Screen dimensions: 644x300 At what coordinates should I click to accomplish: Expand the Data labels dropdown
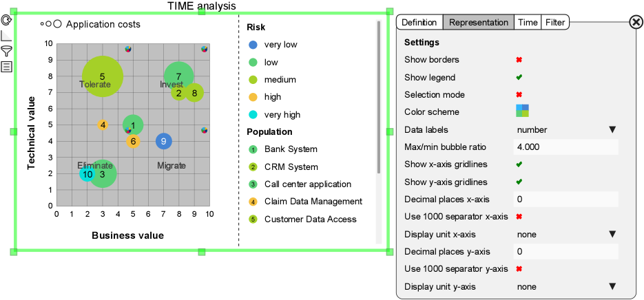(x=612, y=129)
